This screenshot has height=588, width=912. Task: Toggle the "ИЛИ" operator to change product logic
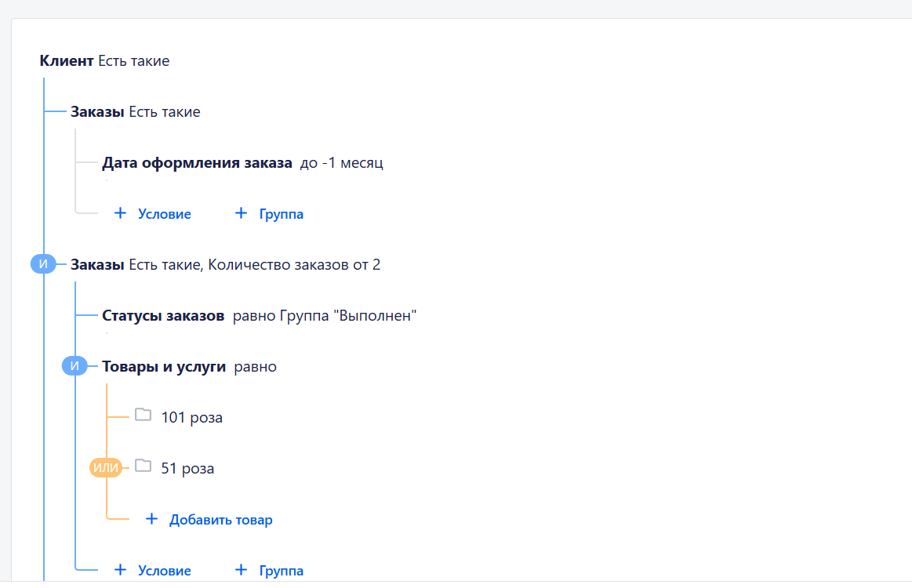click(x=104, y=467)
